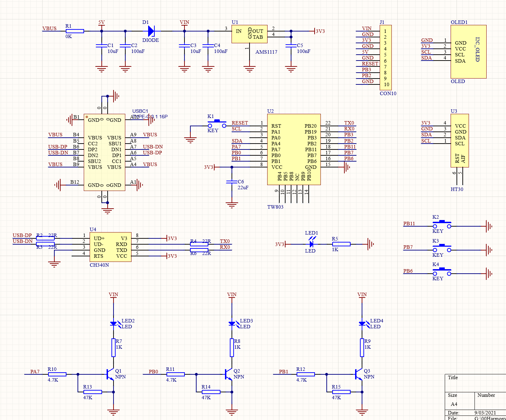The height and width of the screenshot is (420, 506).
Task: Click the RESET net label at U2 pin 1
Action: tap(240, 123)
